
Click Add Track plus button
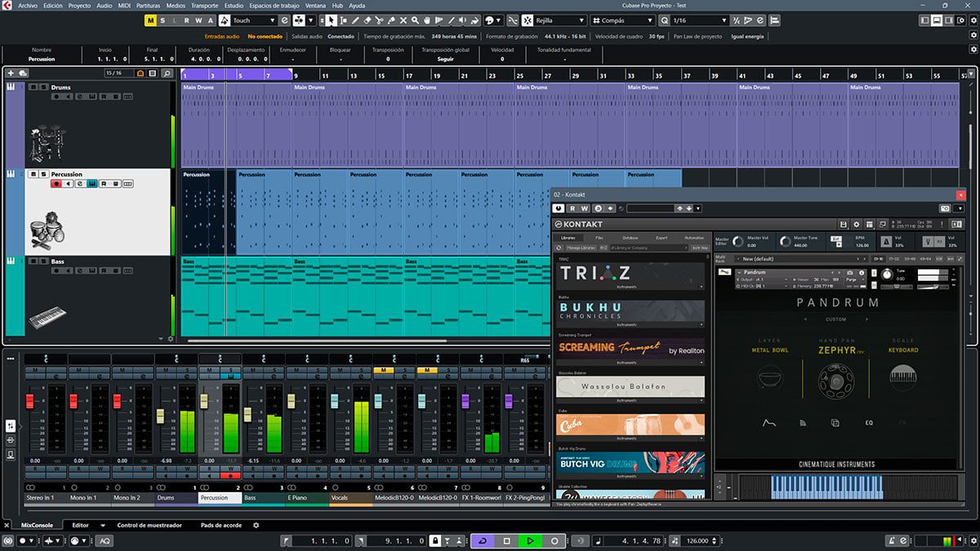pos(10,73)
